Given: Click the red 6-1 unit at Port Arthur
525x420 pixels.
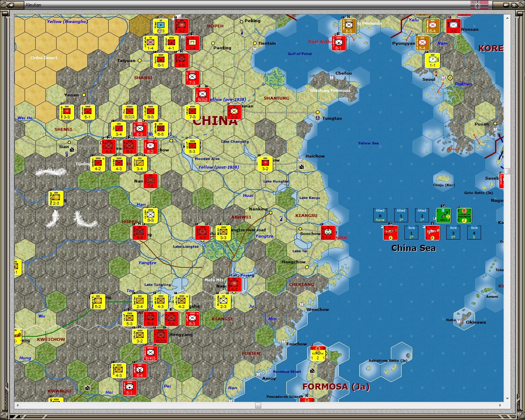Looking at the screenshot, I should click(x=339, y=43).
